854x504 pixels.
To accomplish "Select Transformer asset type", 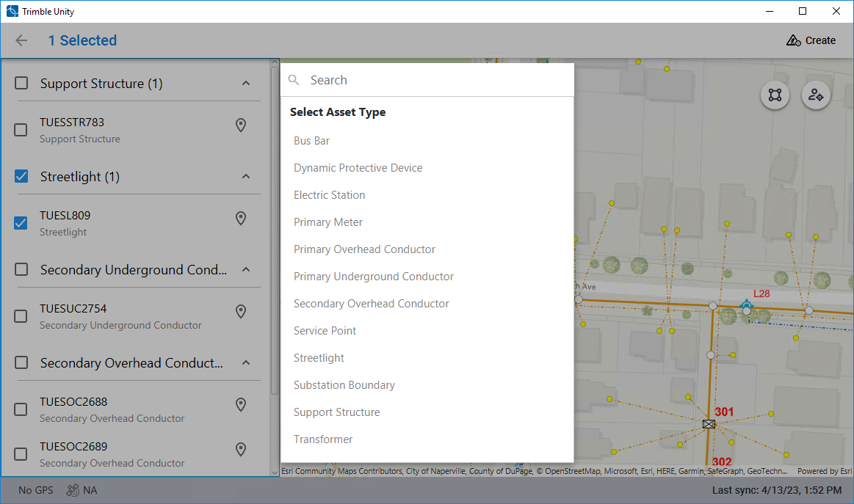I will click(x=323, y=439).
